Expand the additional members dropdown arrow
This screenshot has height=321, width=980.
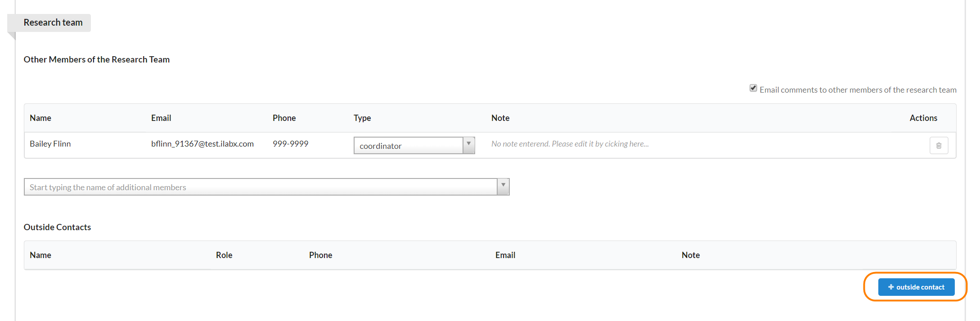coord(503,187)
